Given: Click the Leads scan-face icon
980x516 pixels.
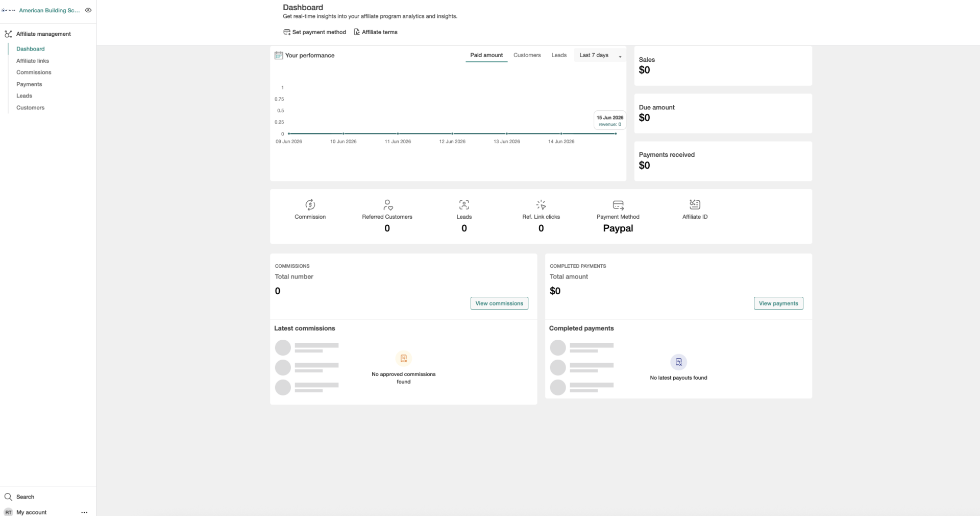Looking at the screenshot, I should click(464, 205).
